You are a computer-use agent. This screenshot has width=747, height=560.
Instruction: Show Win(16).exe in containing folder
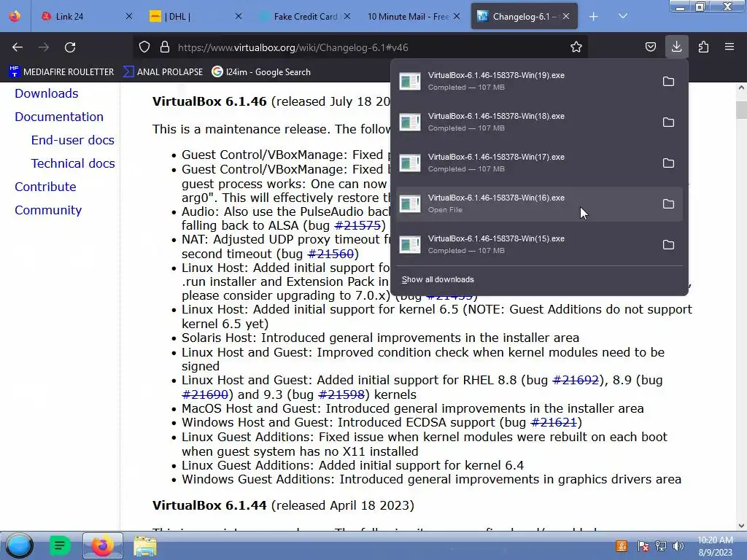[668, 204]
